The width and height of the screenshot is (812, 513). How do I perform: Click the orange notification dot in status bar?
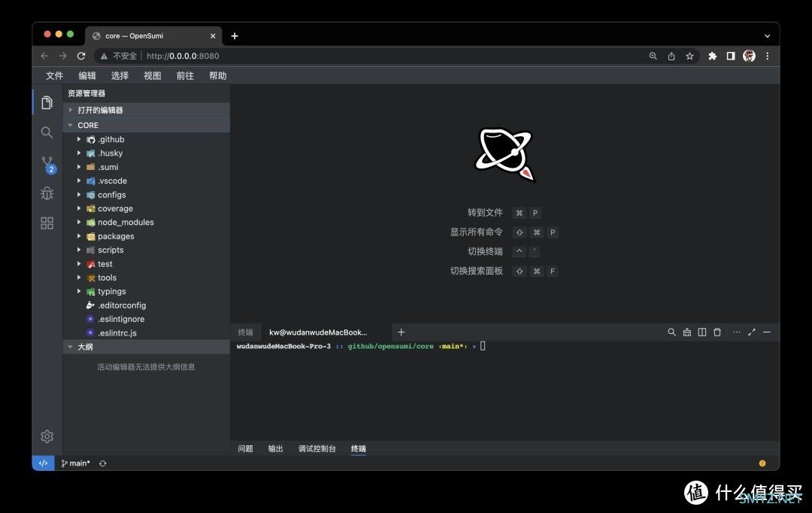pyautogui.click(x=762, y=463)
